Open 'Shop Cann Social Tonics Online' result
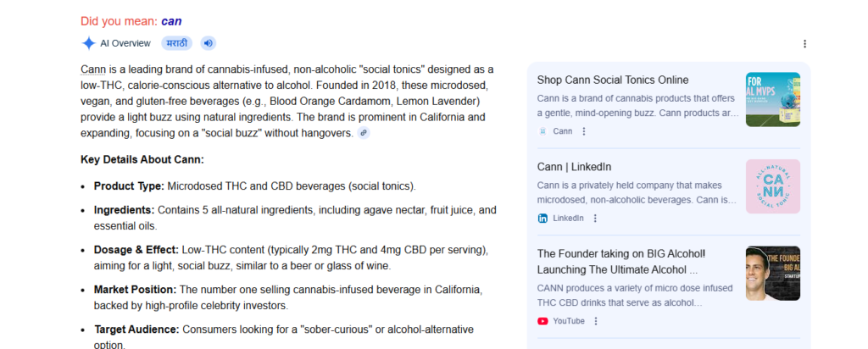This screenshot has height=349, width=868. tap(612, 80)
